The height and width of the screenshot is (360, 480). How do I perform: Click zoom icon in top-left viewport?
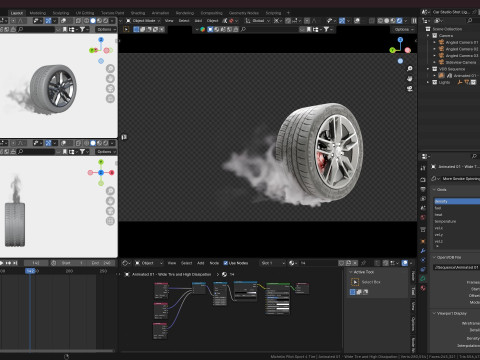pos(110,69)
